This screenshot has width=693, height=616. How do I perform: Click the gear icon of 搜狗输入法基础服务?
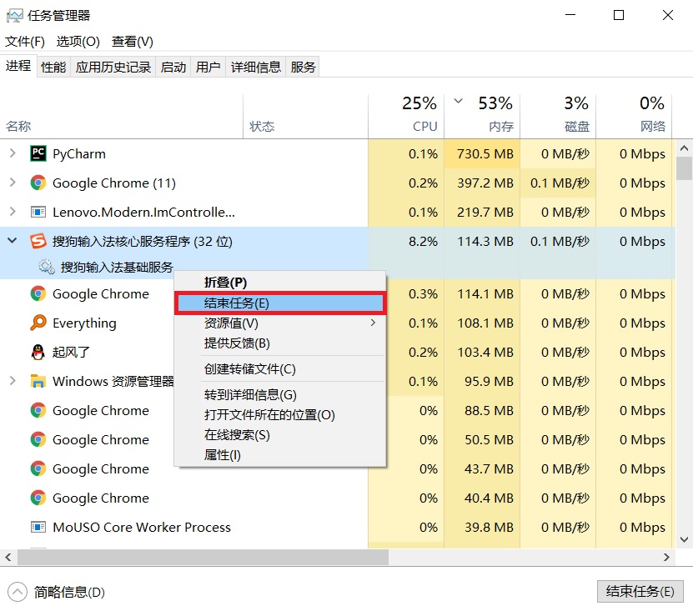tap(47, 267)
